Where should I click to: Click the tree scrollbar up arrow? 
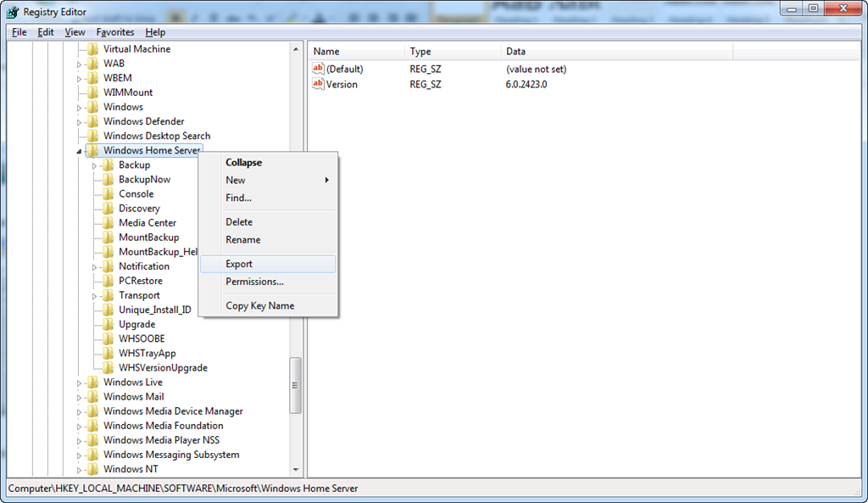(296, 48)
